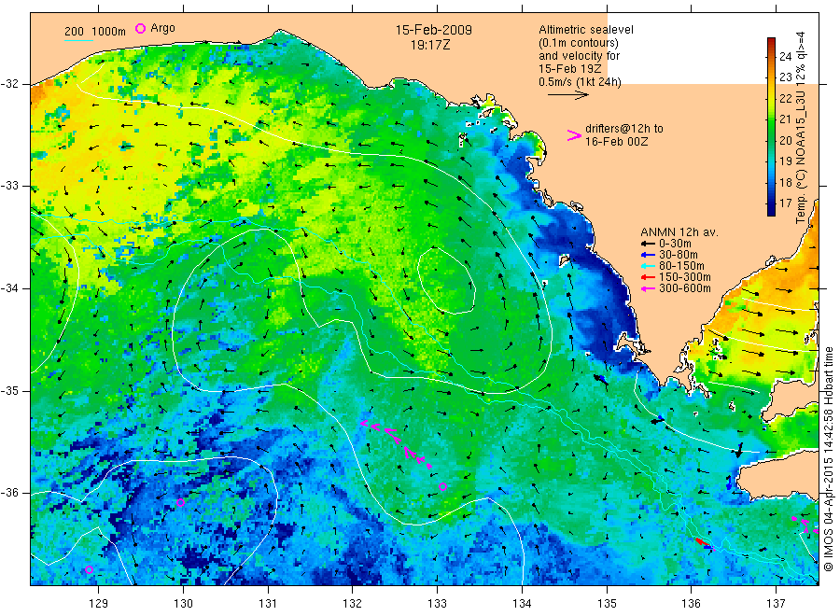
Task: Click the Argo float marker near 129E
Action: click(x=89, y=570)
